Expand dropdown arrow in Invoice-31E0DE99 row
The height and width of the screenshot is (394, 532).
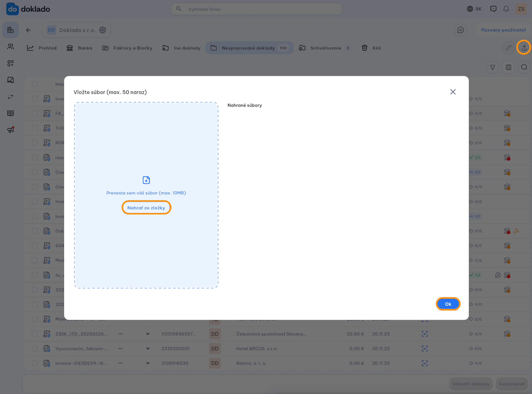tap(148, 364)
